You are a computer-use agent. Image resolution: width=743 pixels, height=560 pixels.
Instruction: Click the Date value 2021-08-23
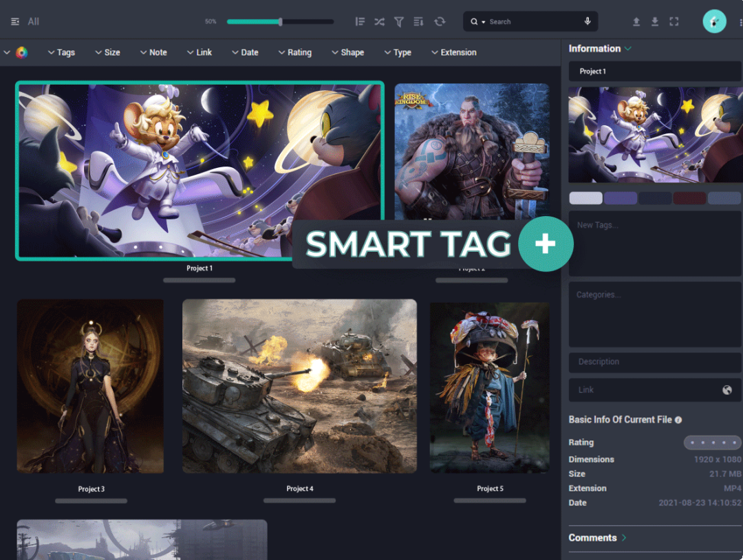700,503
